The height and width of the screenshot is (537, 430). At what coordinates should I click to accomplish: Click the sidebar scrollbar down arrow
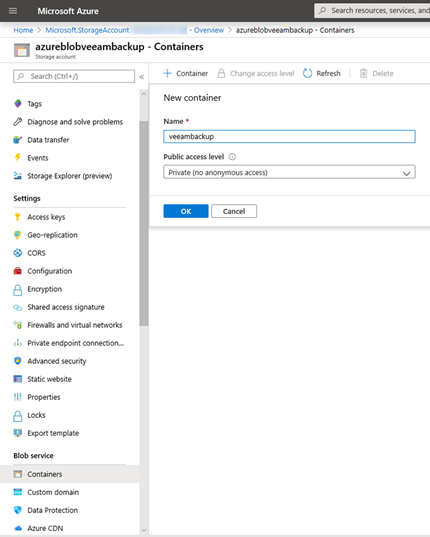pos(144,530)
